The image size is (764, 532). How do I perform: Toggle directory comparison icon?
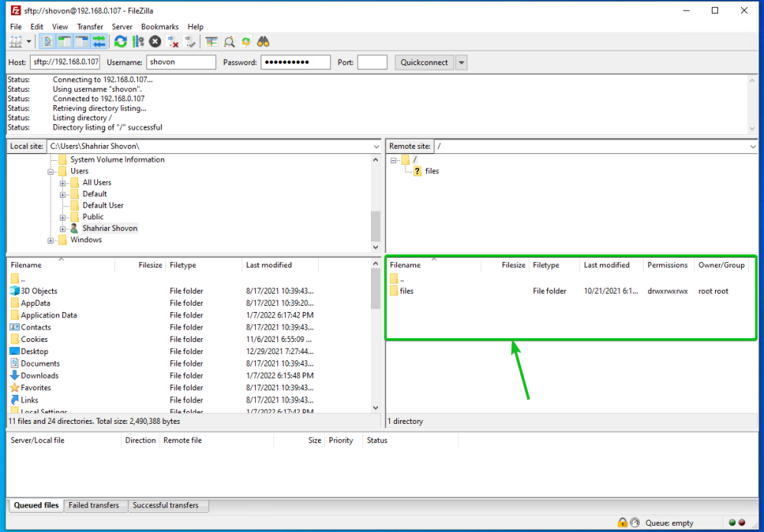[229, 42]
